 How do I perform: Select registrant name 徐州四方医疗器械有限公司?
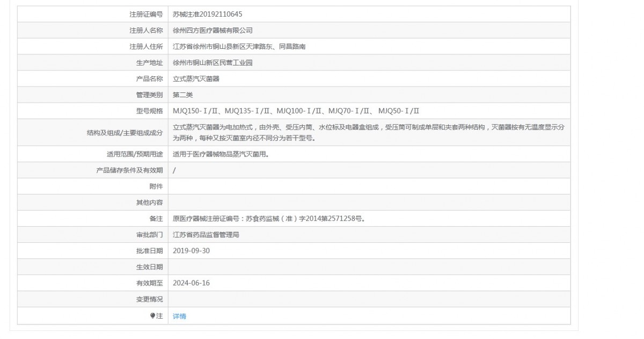213,31
